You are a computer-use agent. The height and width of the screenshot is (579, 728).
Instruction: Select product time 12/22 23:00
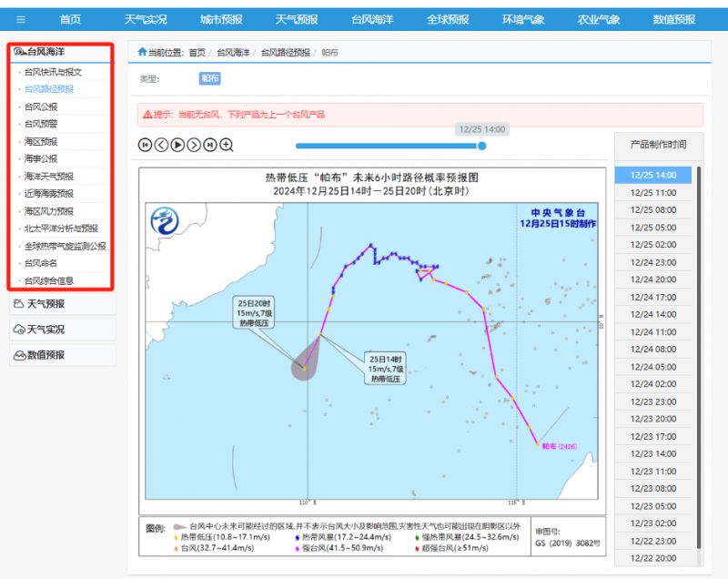(653, 541)
